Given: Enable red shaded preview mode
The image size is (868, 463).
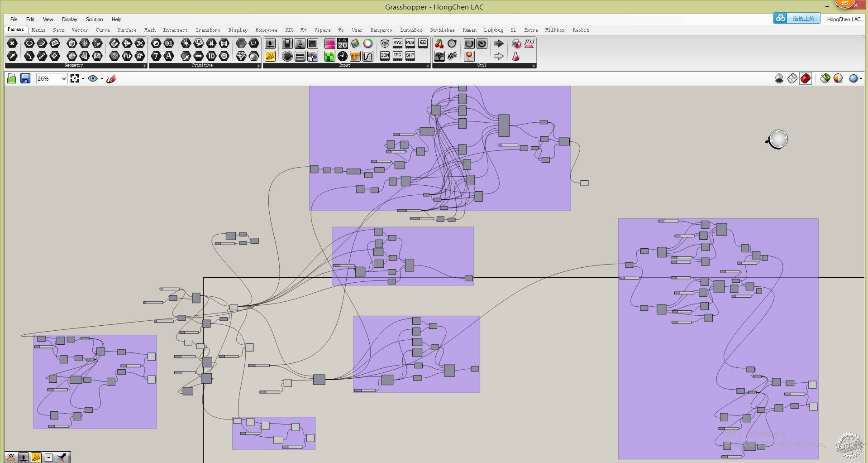Looking at the screenshot, I should [x=806, y=79].
